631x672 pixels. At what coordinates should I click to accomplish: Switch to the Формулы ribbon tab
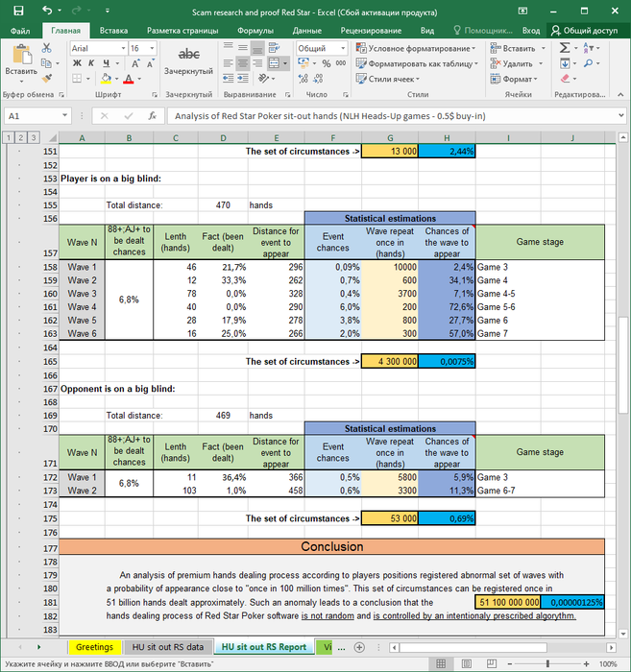255,31
